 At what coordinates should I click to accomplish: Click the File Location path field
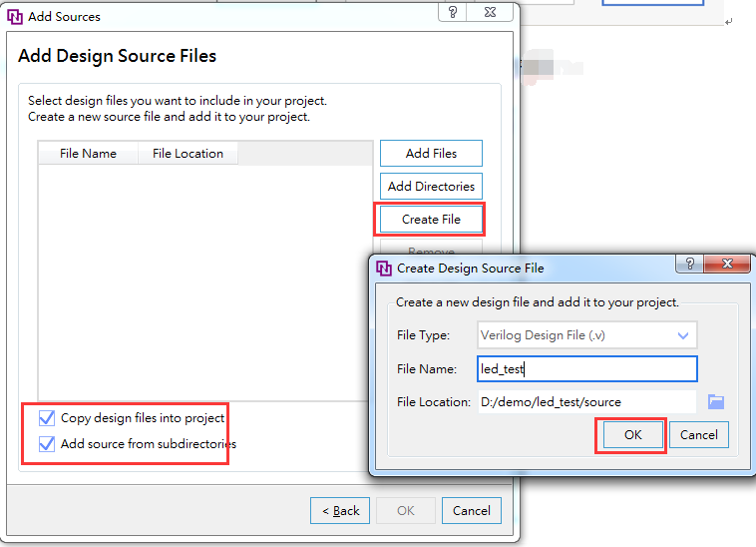(x=586, y=402)
